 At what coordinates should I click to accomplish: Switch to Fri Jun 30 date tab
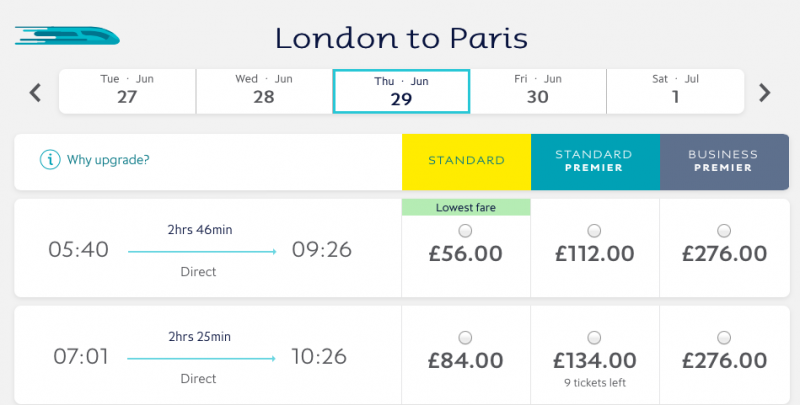[538, 91]
